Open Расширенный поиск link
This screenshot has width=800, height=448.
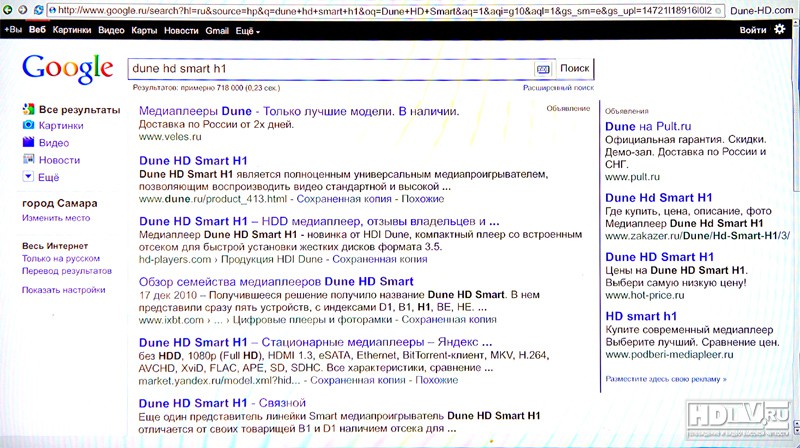pyautogui.click(x=558, y=88)
